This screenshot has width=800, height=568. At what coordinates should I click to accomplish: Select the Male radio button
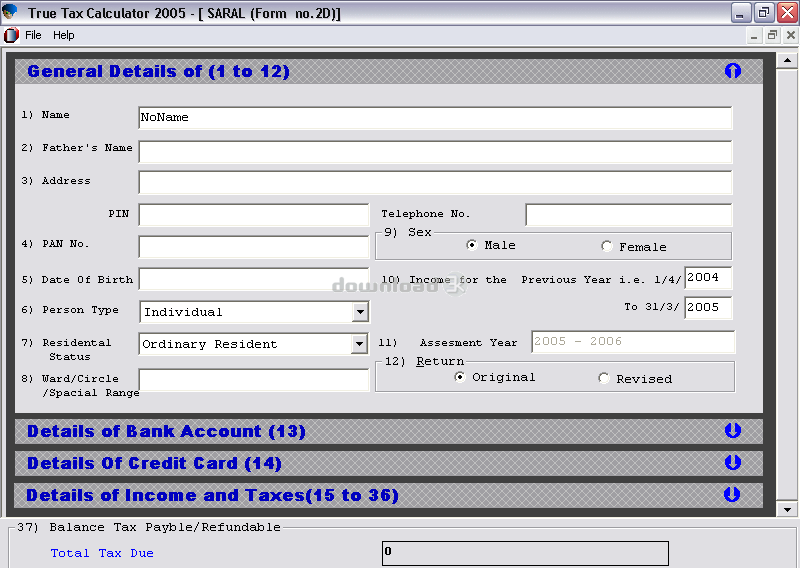click(x=472, y=245)
